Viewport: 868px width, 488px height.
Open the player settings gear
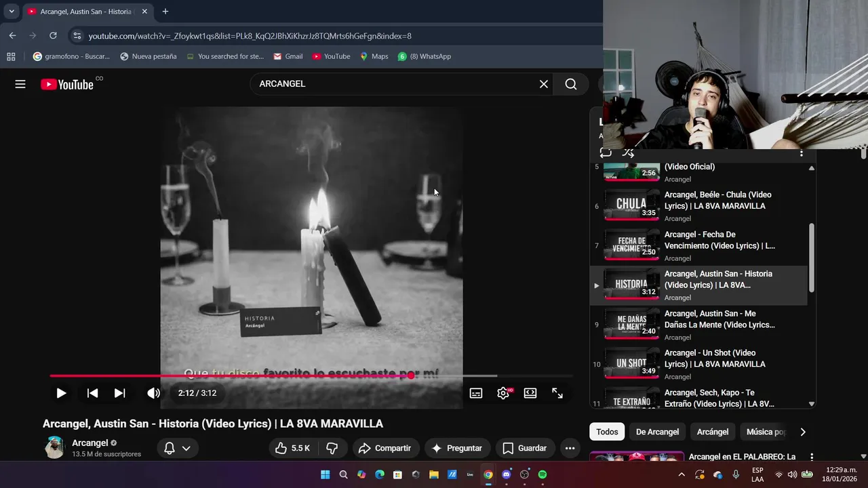pyautogui.click(x=503, y=393)
